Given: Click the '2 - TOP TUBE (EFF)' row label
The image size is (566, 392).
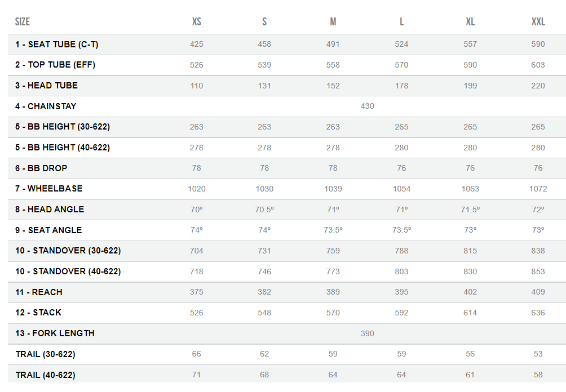Looking at the screenshot, I should (x=55, y=65).
